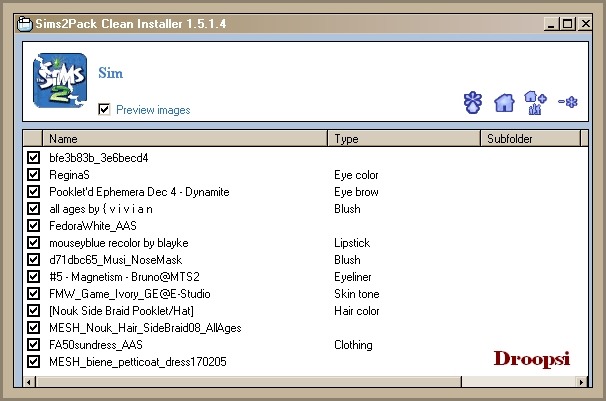Minimize the Sims2Pack Clean Installer window
The image size is (606, 401).
551,24
